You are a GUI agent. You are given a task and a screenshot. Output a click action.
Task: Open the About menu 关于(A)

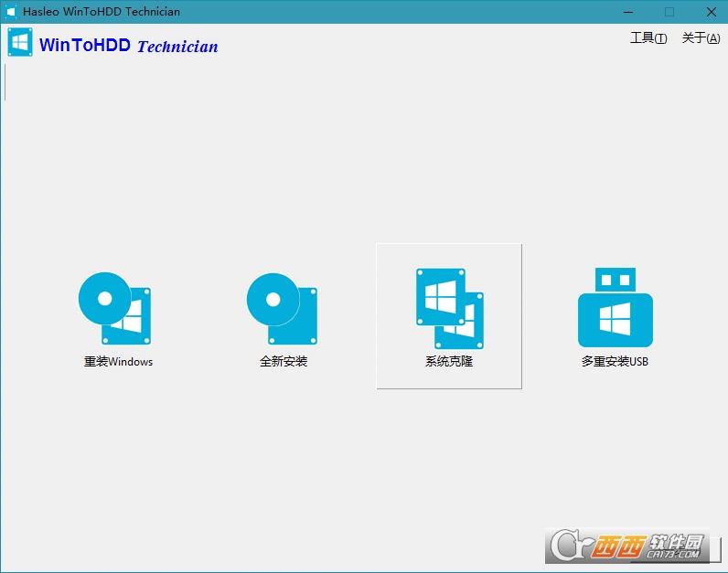[701, 37]
